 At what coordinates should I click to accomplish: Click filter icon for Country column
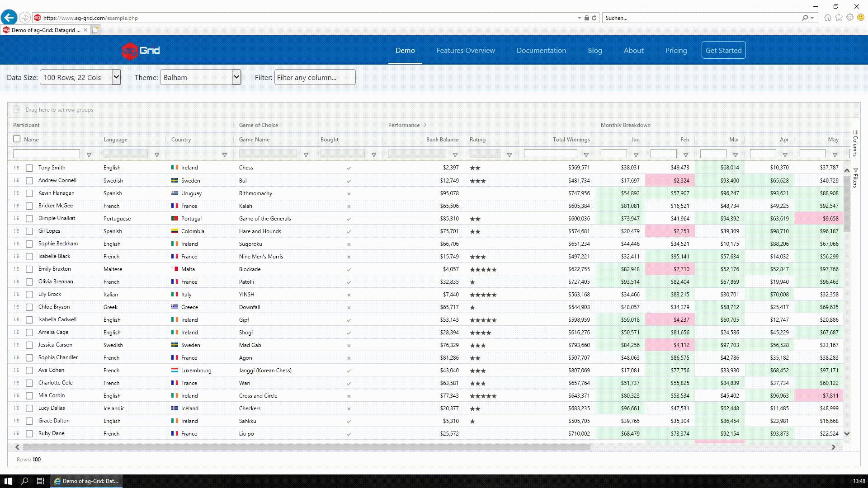(x=225, y=155)
